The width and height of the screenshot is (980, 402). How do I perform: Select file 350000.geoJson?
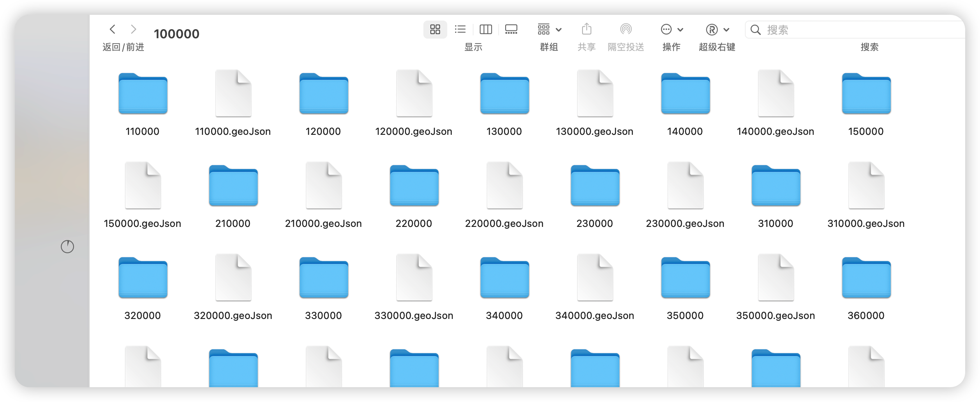776,277
